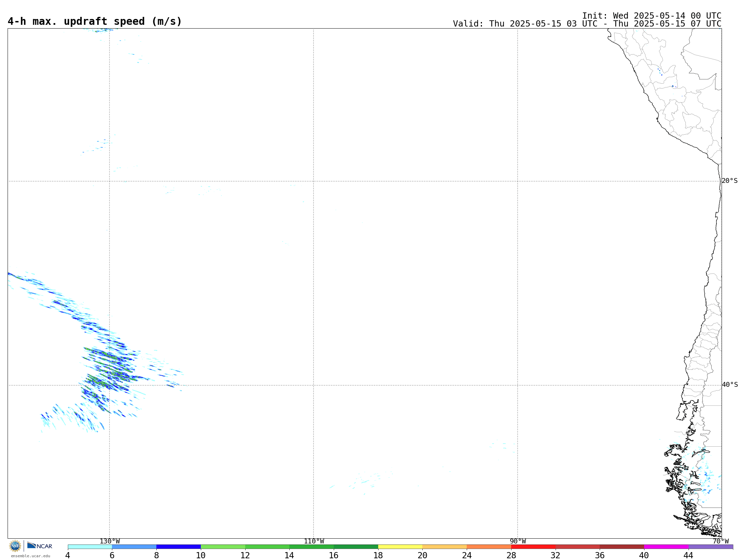
Task: Click the 90°W longitude label
Action: click(518, 541)
